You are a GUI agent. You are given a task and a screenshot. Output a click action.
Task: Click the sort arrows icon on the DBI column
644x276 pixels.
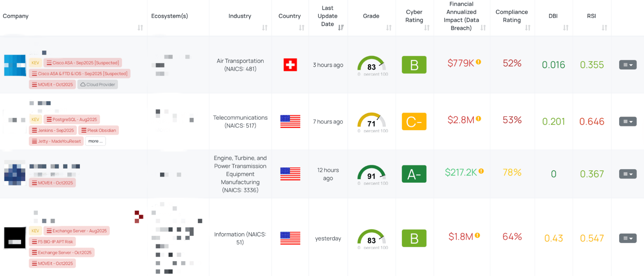(566, 28)
